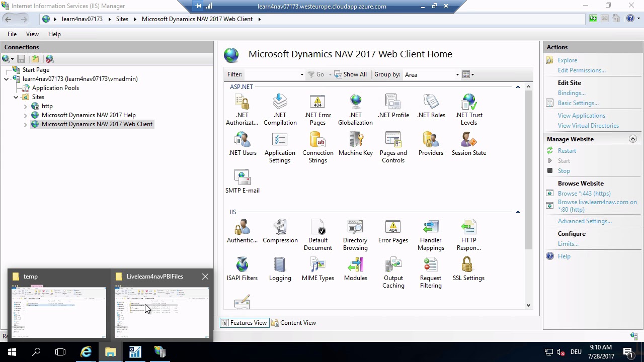This screenshot has height=362, width=644.
Task: Open the ISAPI Filters feature
Action: coord(242,269)
